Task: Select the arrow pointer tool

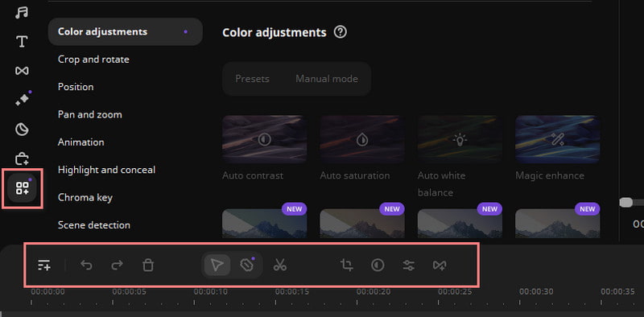Action: click(217, 266)
